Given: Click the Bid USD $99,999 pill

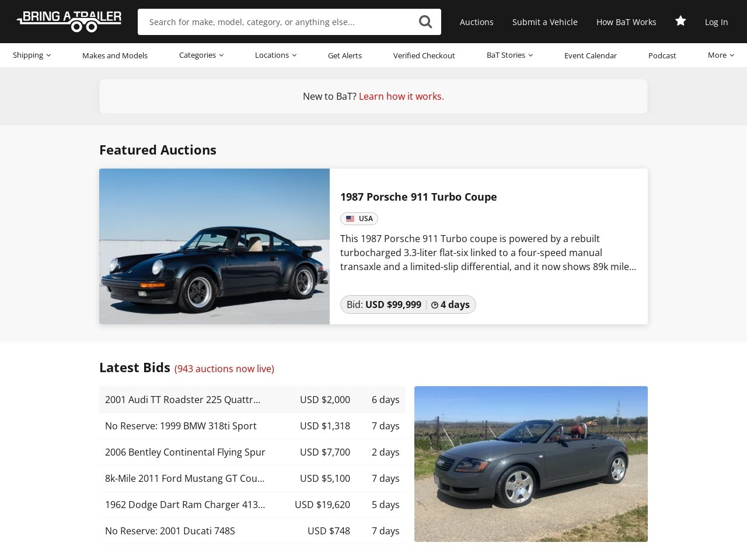Looking at the screenshot, I should tap(408, 304).
